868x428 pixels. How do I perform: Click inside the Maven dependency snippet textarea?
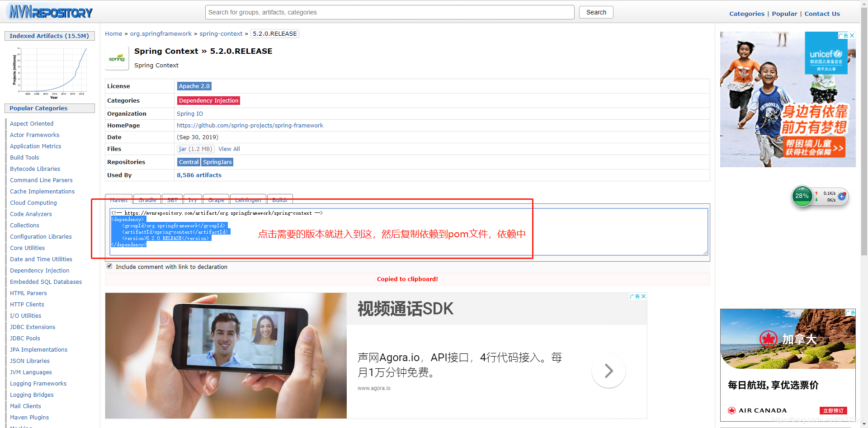[409, 231]
